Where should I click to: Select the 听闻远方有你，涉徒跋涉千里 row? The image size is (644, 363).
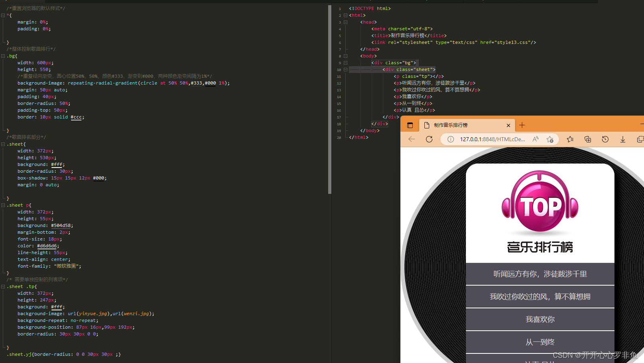coord(540,274)
